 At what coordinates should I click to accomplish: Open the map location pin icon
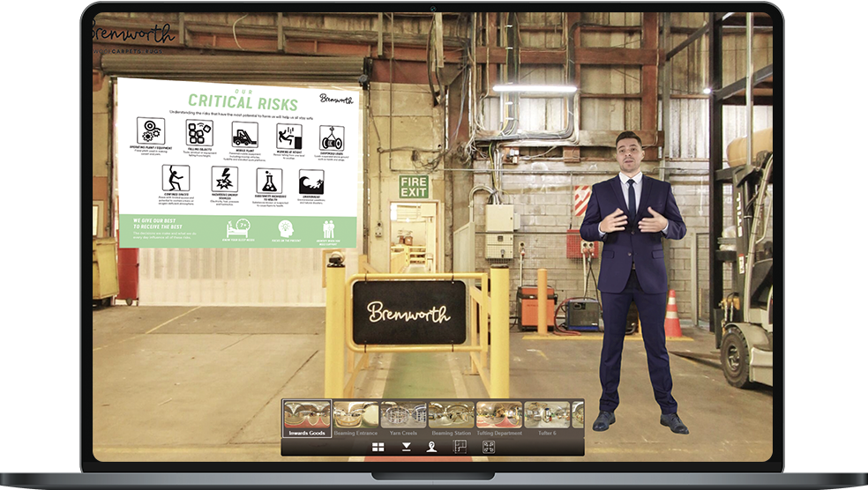click(431, 447)
